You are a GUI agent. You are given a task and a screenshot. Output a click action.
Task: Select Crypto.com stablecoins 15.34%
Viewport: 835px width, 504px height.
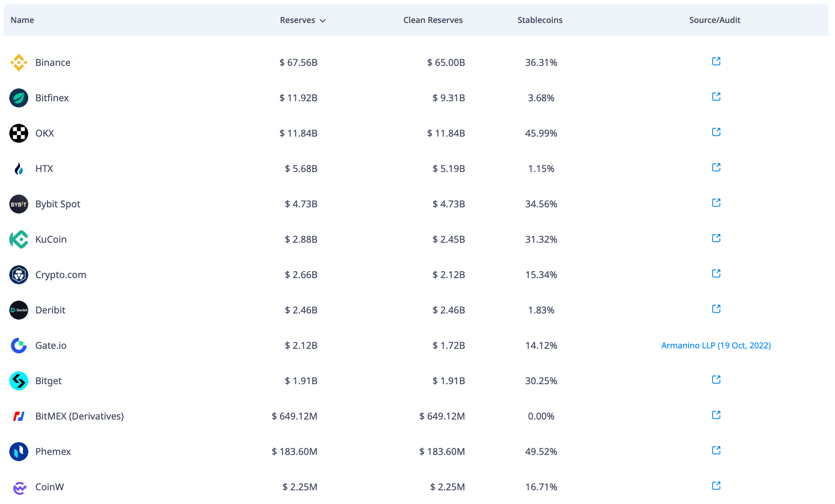pyautogui.click(x=541, y=275)
